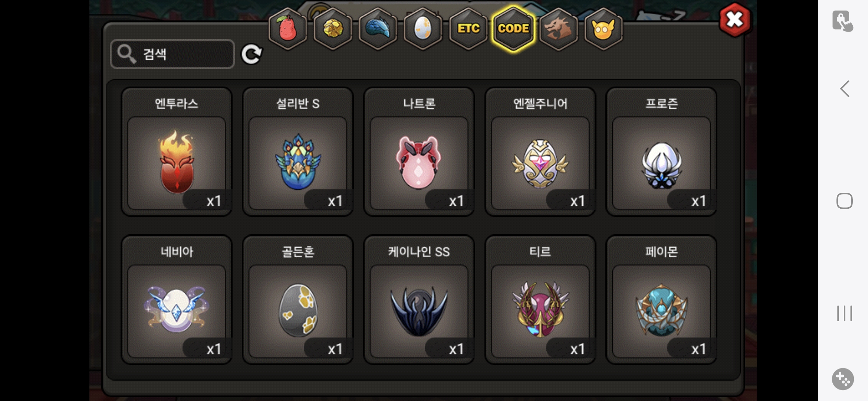
Task: Switch to the blue dragon scale tab
Action: click(378, 29)
